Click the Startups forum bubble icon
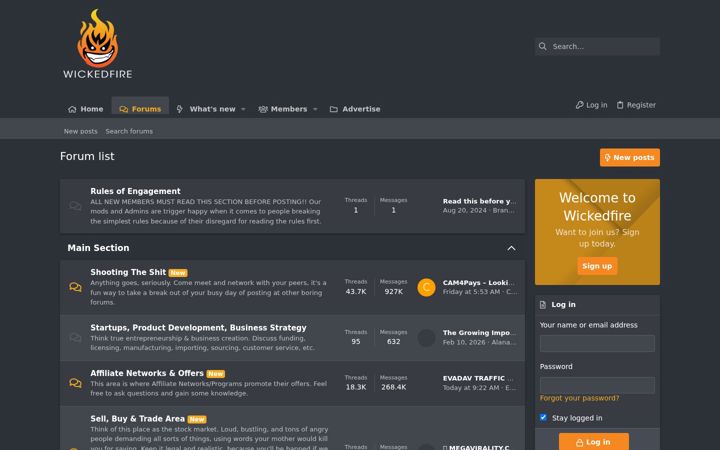 coord(75,338)
